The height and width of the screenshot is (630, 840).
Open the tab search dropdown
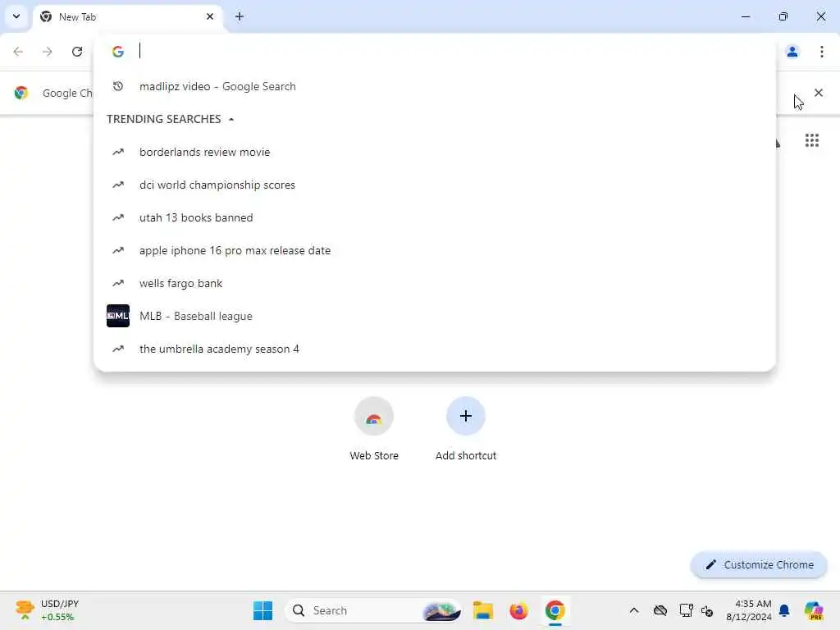(x=16, y=16)
